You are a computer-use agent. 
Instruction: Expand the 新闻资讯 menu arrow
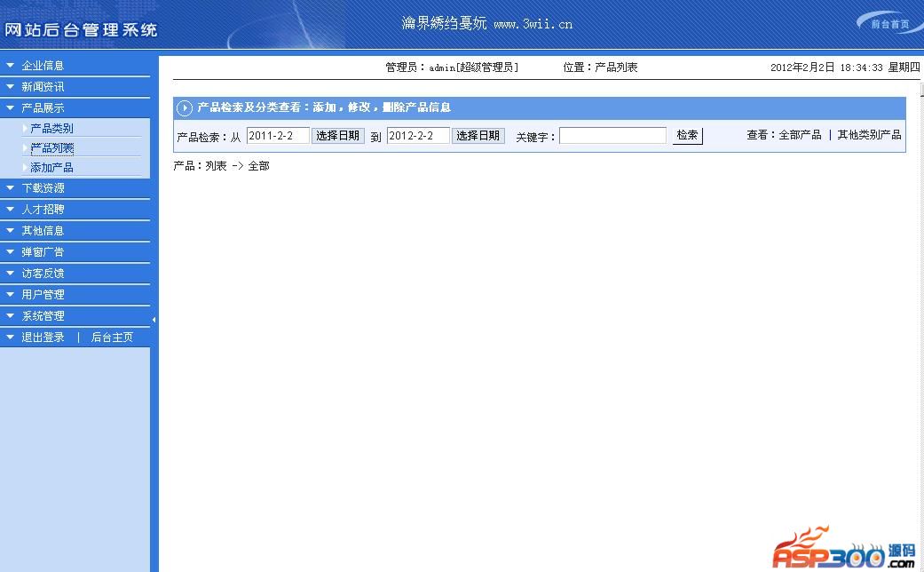point(10,87)
